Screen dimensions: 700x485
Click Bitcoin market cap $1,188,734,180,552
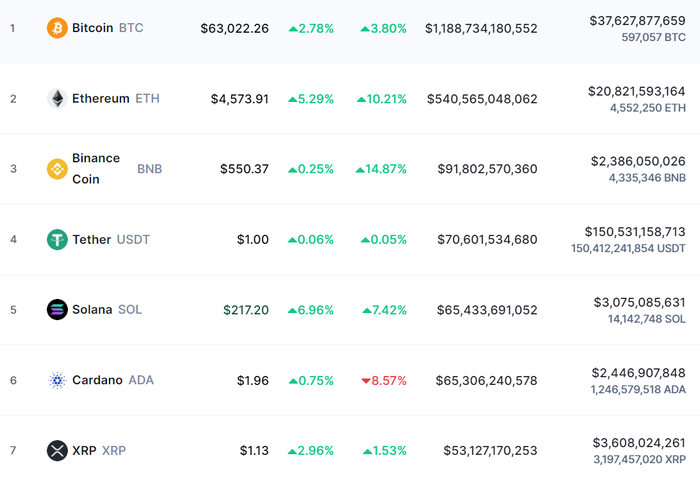pyautogui.click(x=481, y=29)
